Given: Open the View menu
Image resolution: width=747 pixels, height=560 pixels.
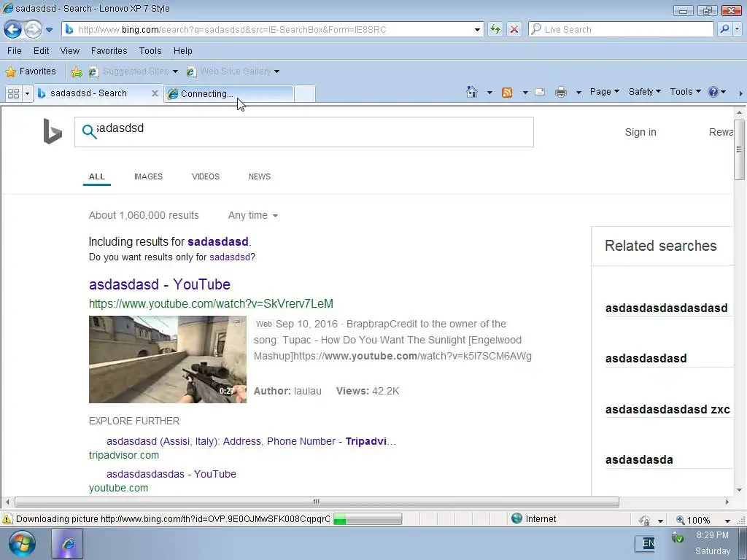Looking at the screenshot, I should pos(69,51).
